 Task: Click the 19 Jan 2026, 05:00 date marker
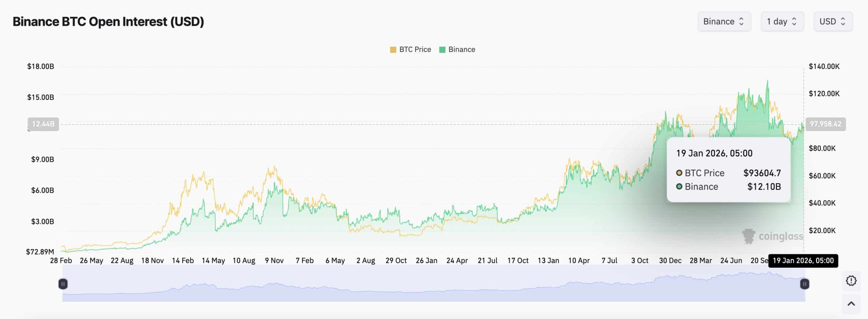pos(804,260)
